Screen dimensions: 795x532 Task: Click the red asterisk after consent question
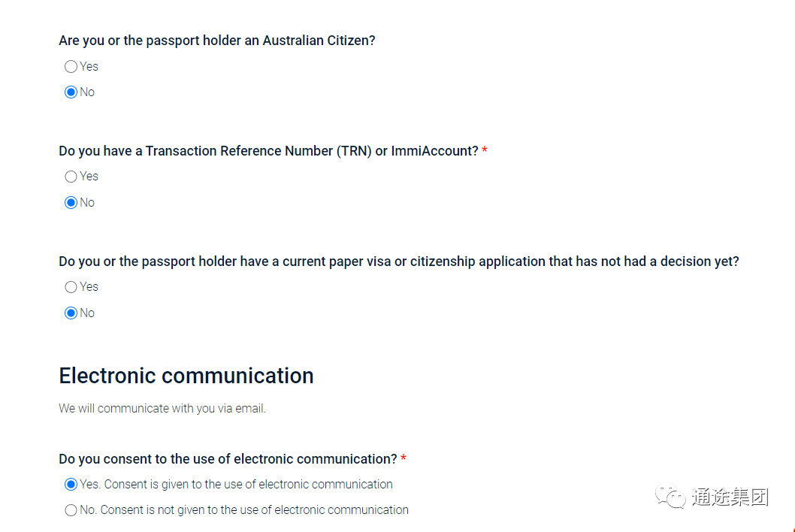(x=404, y=458)
